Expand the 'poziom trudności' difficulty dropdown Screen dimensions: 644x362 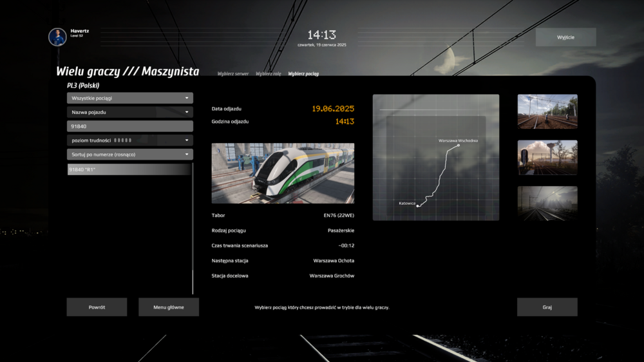(129, 140)
